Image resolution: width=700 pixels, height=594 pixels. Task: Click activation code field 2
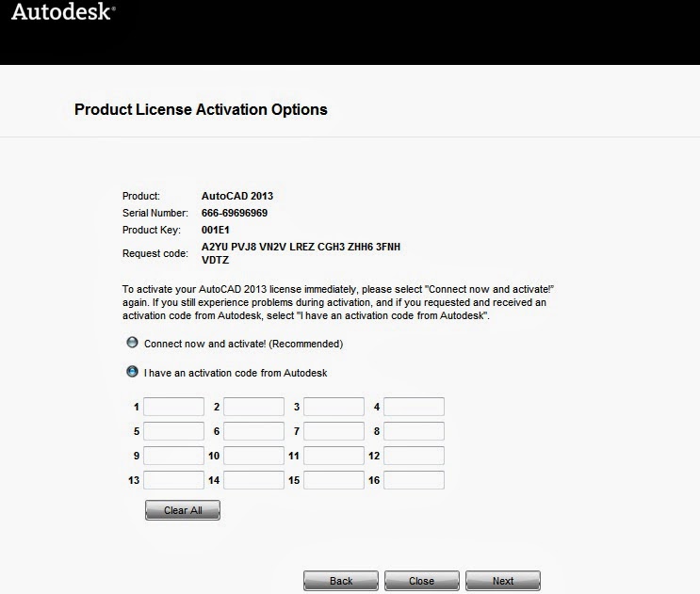(x=253, y=407)
